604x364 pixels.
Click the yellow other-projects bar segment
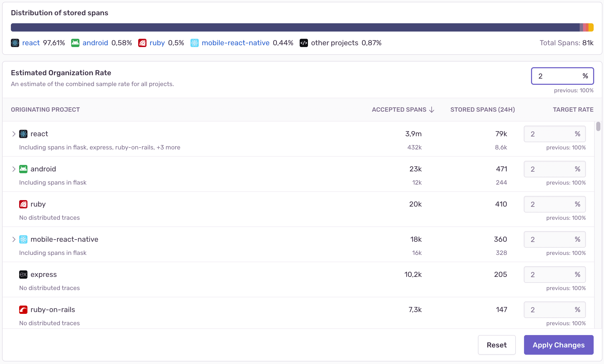[x=591, y=27]
